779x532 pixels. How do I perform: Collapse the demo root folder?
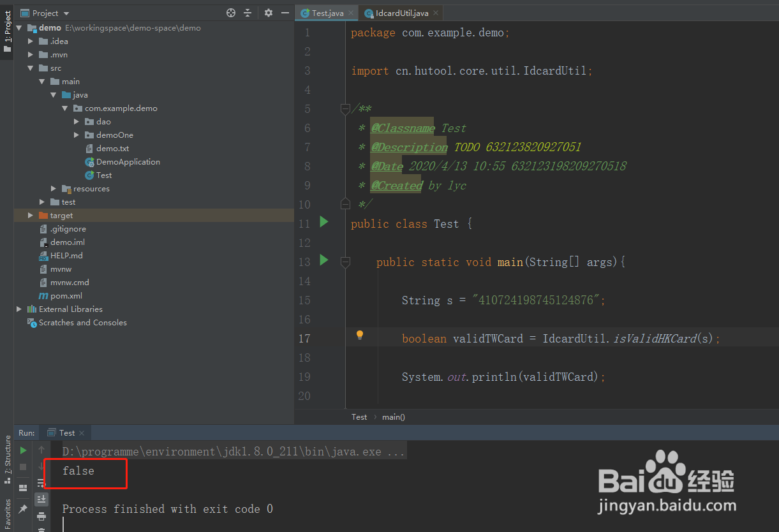click(19, 28)
